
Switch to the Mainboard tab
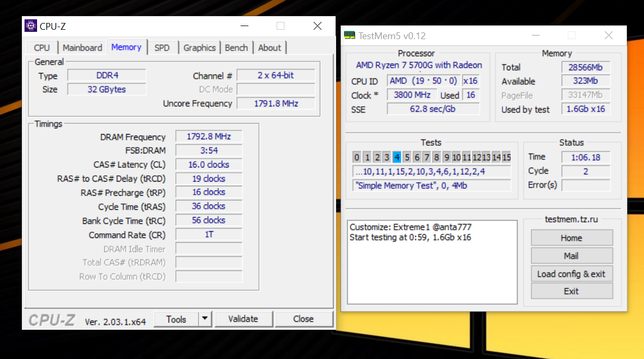(82, 47)
